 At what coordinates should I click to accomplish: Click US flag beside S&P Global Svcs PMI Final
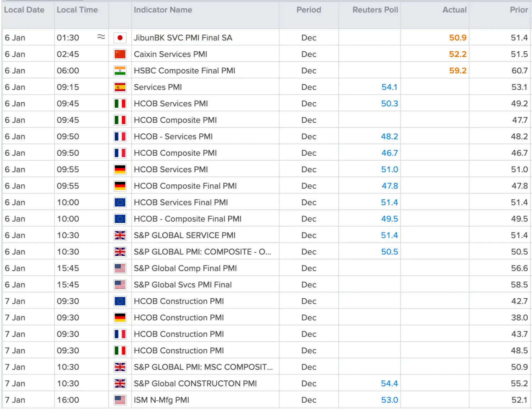(120, 285)
